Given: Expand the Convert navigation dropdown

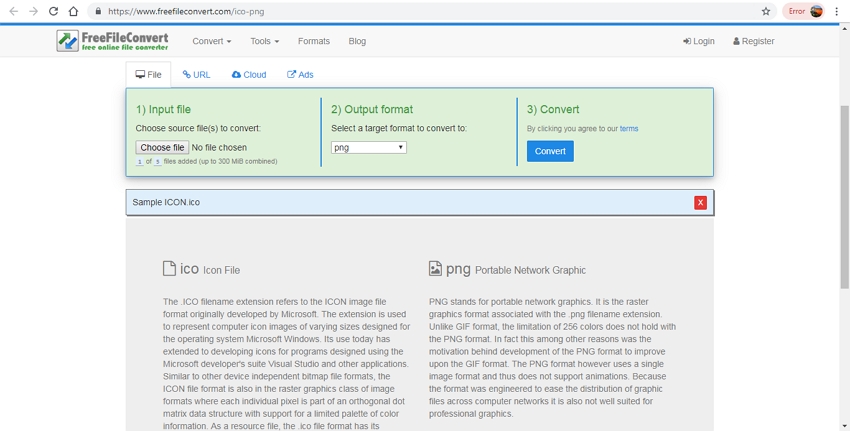Looking at the screenshot, I should click(211, 41).
